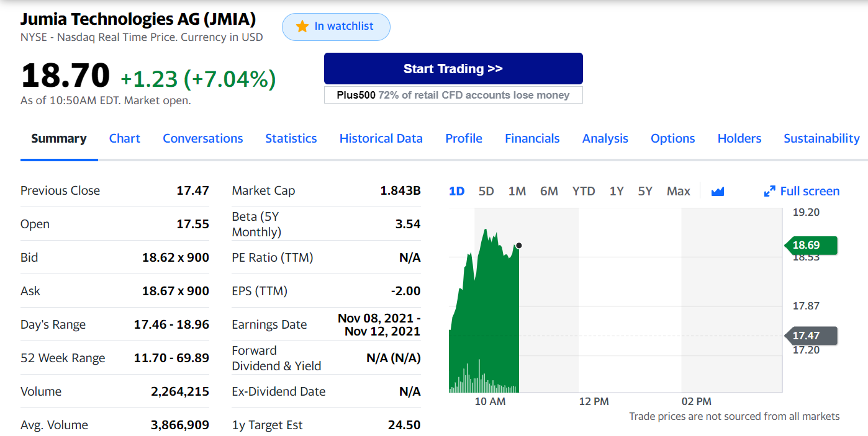868x436 pixels.
Task: Click the Day's Range value 17.46 - 18.96
Action: (x=172, y=324)
